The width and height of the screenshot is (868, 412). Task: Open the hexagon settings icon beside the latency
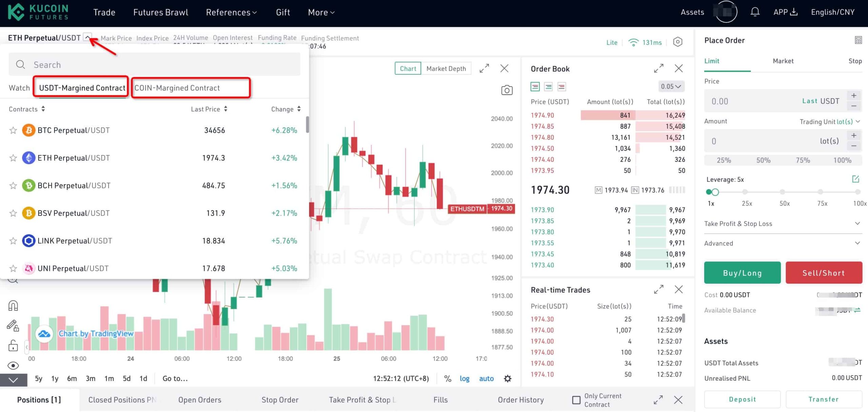pyautogui.click(x=677, y=42)
